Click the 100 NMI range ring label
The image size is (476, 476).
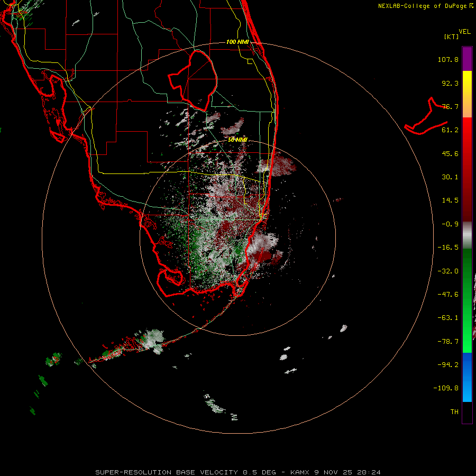tap(237, 42)
